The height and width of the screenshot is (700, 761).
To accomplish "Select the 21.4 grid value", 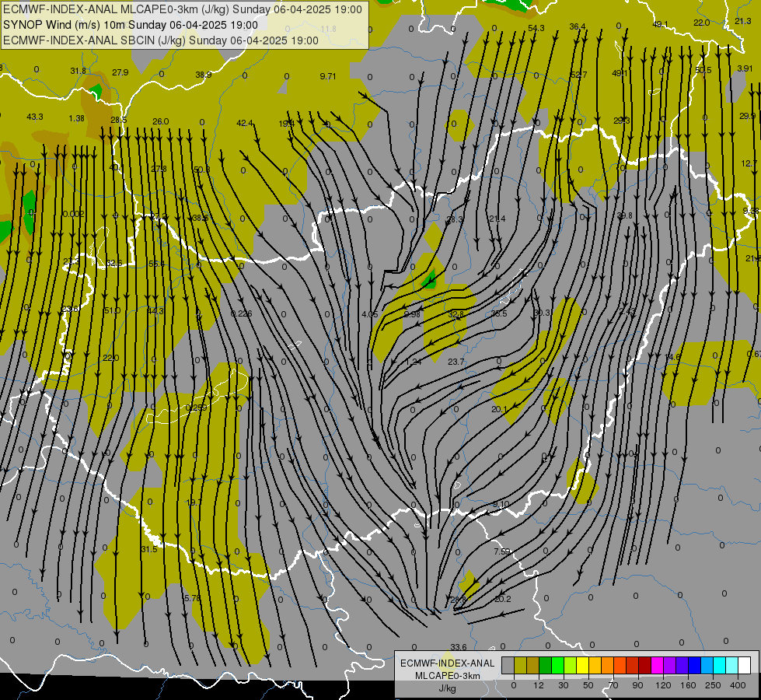I will click(x=497, y=219).
